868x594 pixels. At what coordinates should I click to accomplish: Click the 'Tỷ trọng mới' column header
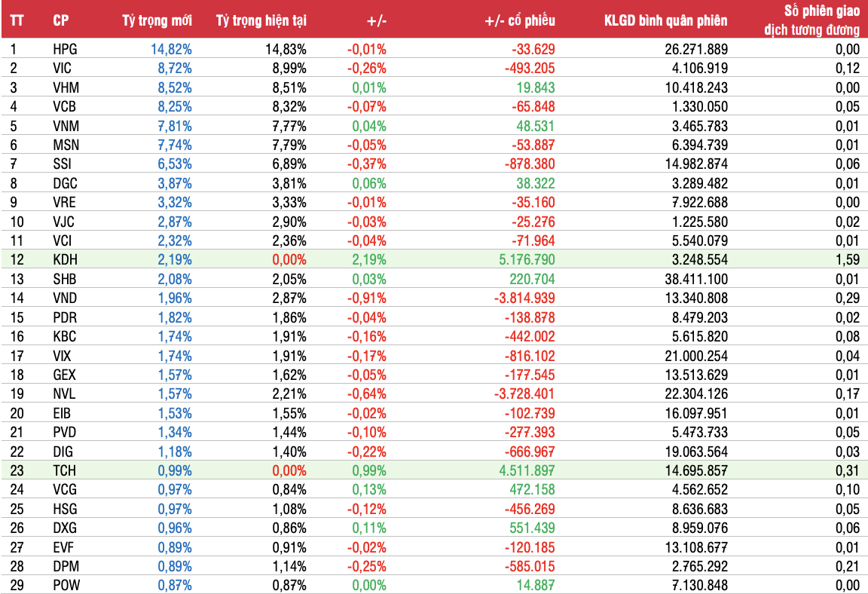coord(157,20)
